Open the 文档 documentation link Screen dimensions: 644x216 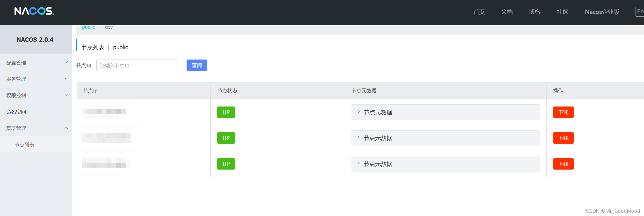507,12
